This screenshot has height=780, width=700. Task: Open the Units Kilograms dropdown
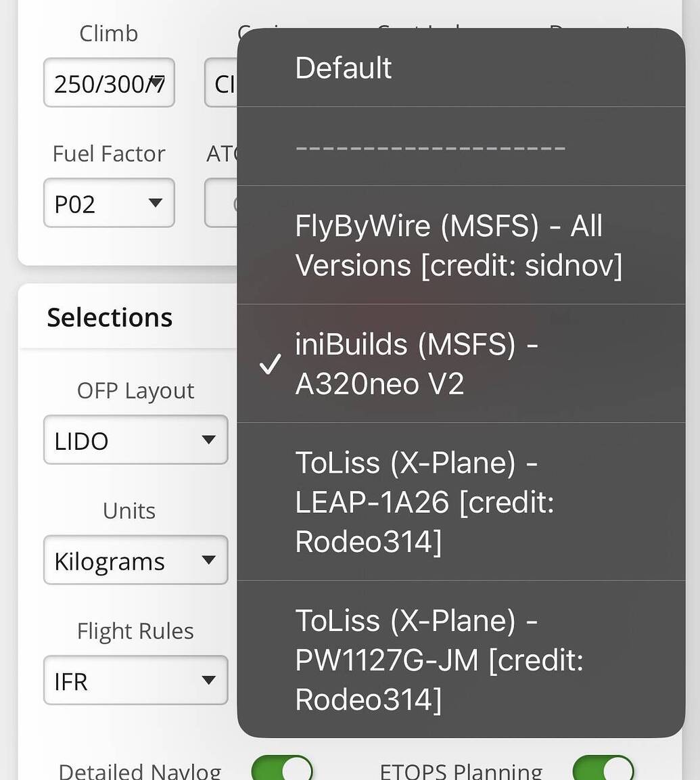pyautogui.click(x=135, y=560)
